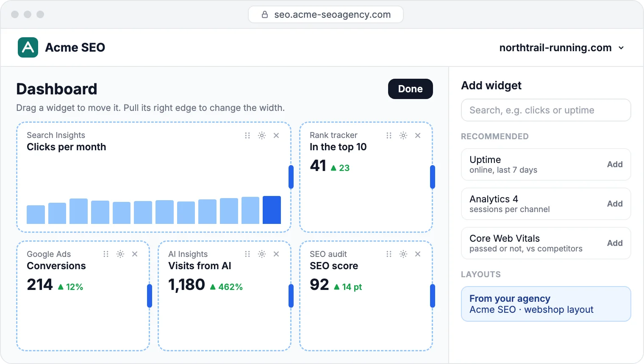Add the Analytics 4 widget

[615, 204]
